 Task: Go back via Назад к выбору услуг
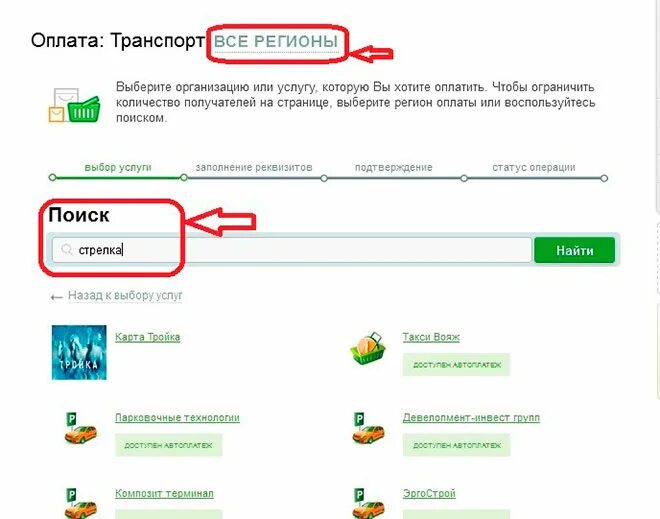click(125, 295)
